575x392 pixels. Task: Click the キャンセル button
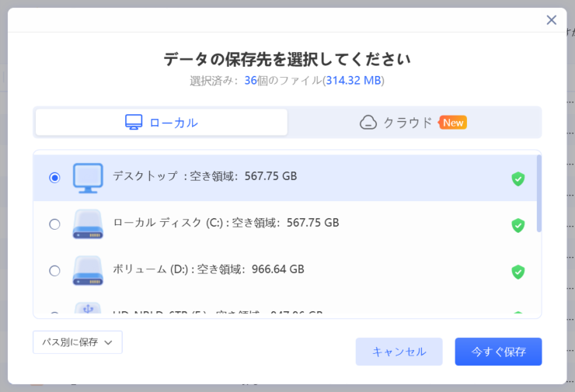(x=399, y=352)
